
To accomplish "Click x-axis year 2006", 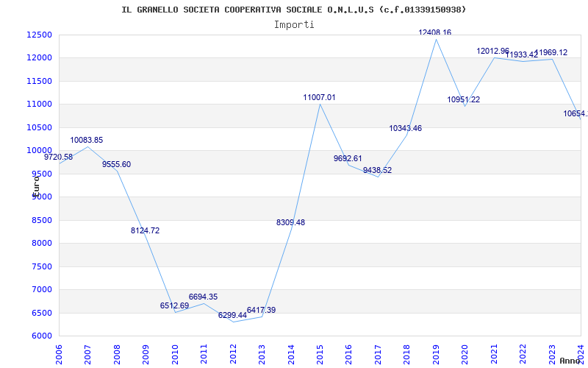I will point(59,354).
